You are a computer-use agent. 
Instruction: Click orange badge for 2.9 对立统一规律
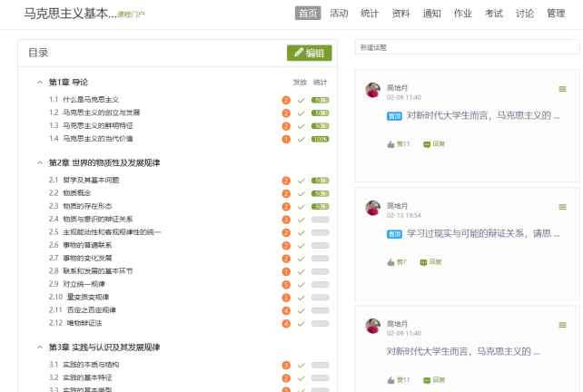pyautogui.click(x=286, y=285)
